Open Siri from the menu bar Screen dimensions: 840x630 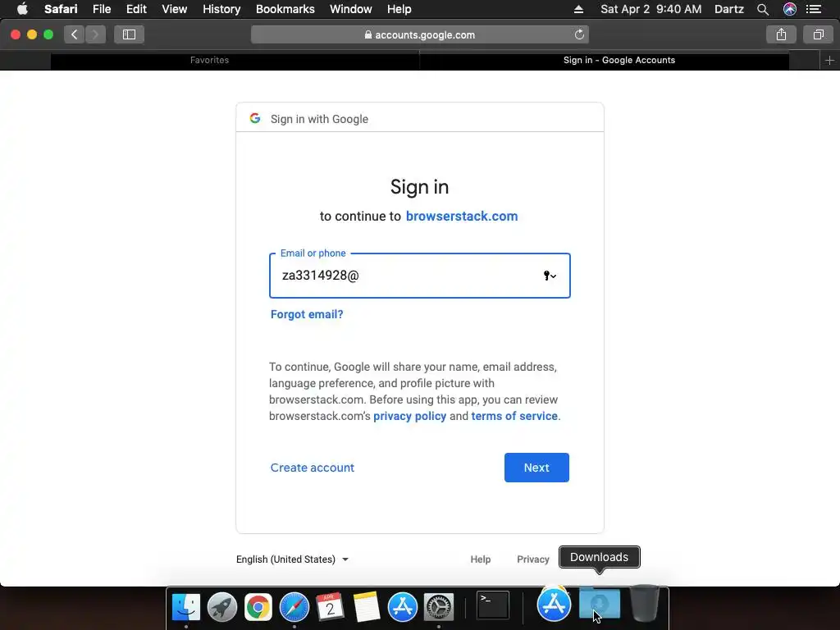coord(790,9)
